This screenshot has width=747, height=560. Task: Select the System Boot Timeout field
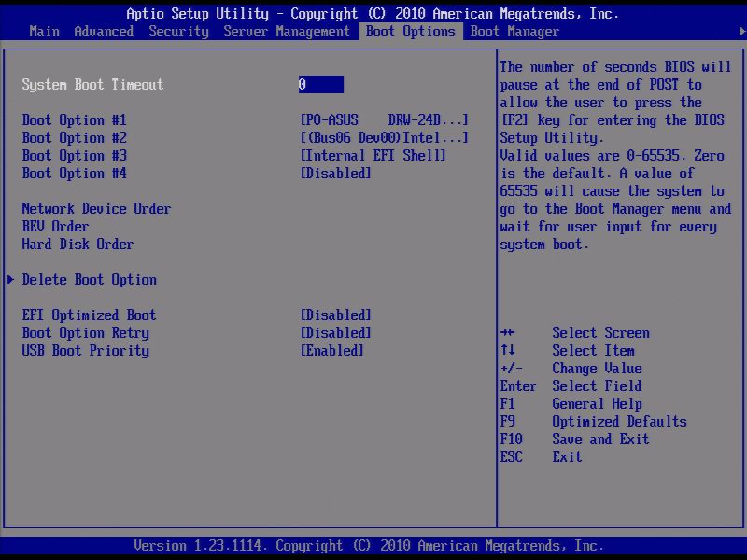point(321,84)
